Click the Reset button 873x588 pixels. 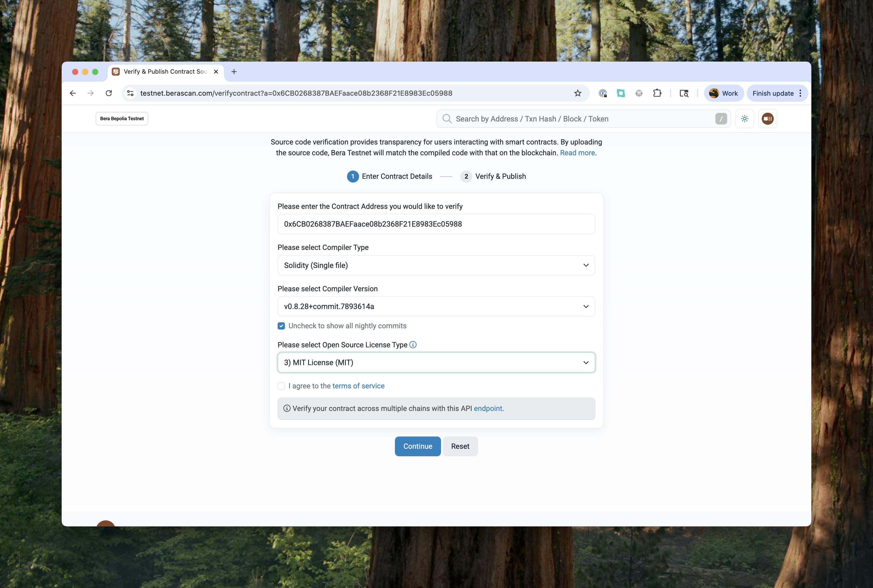(x=460, y=446)
